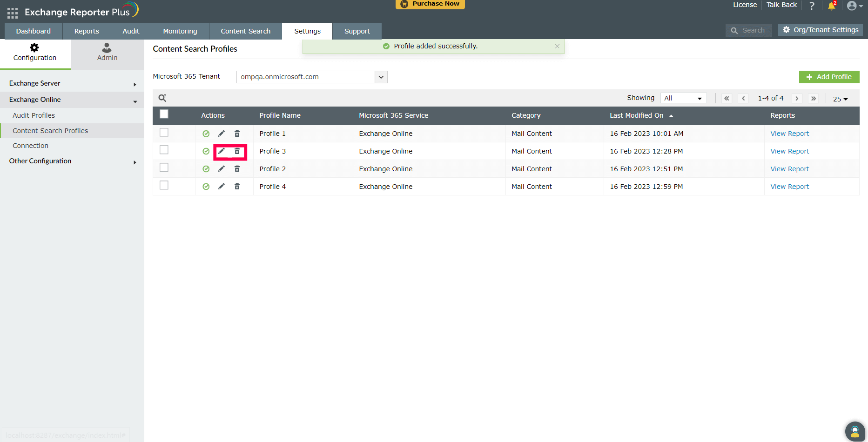The image size is (868, 442).
Task: Sort by the Profile Name column header
Action: click(x=280, y=115)
